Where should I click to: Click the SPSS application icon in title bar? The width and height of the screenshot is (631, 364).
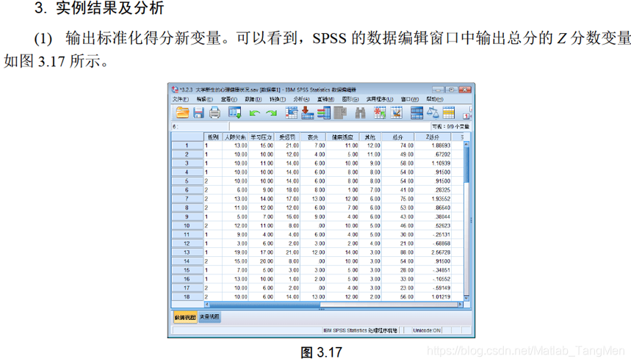pos(175,90)
